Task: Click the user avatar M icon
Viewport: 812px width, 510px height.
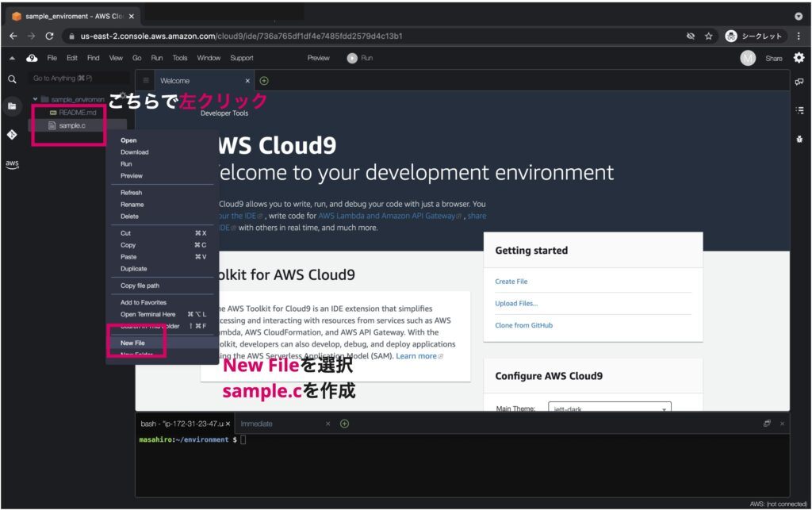Action: [x=747, y=58]
